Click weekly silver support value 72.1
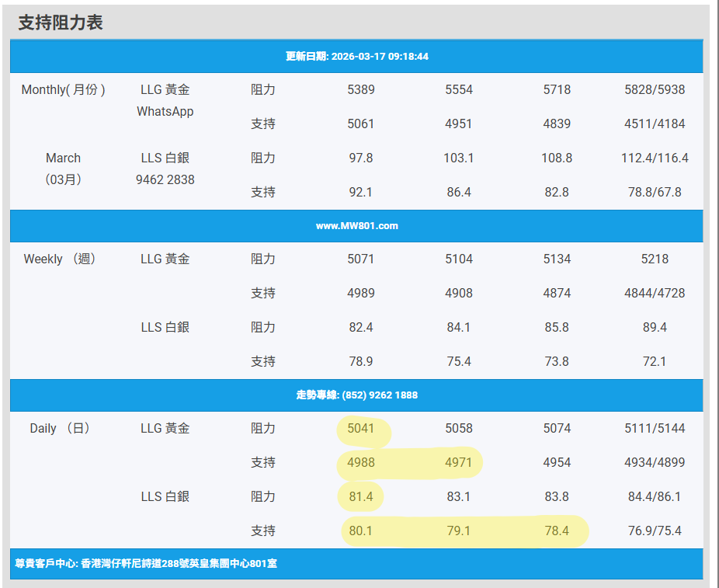The image size is (719, 588). (655, 362)
